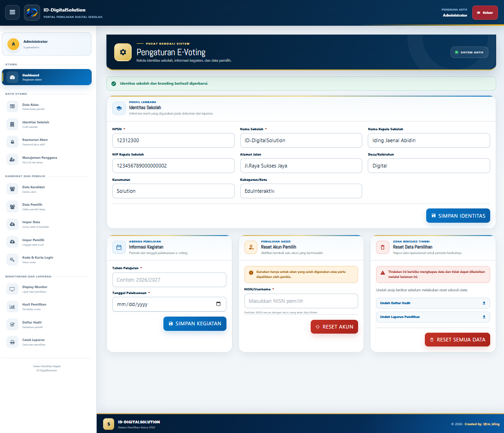Open Data Kelas from the sidebar
This screenshot has height=433, width=504.
coord(47,106)
